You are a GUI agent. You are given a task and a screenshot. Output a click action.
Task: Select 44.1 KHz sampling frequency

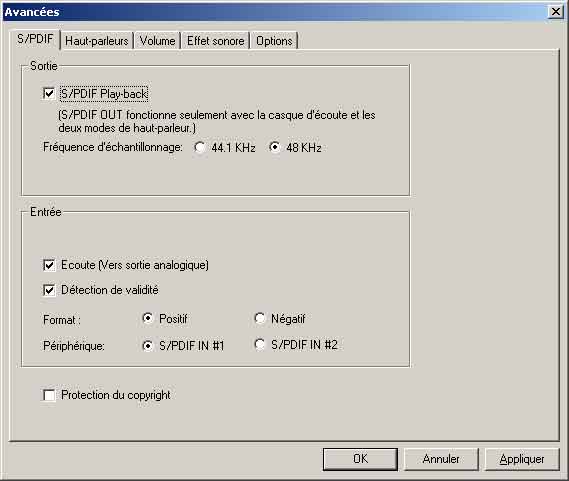point(200,148)
